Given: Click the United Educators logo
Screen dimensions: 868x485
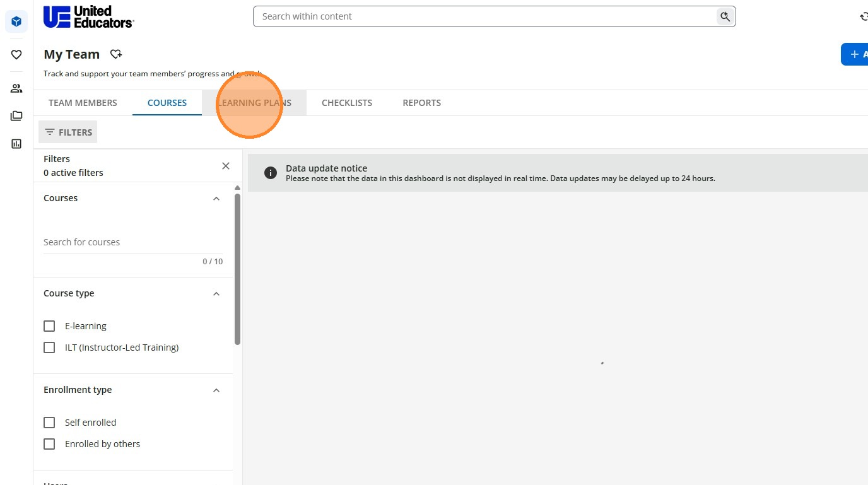Looking at the screenshot, I should [88, 16].
